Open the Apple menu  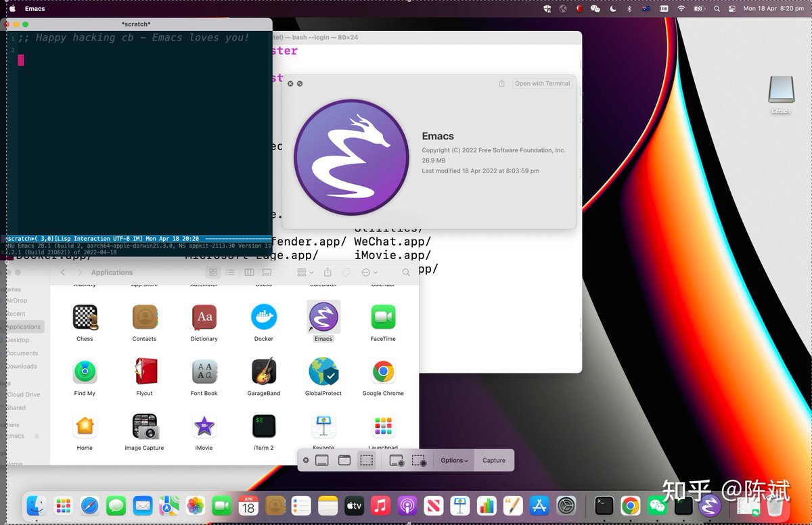[12, 9]
